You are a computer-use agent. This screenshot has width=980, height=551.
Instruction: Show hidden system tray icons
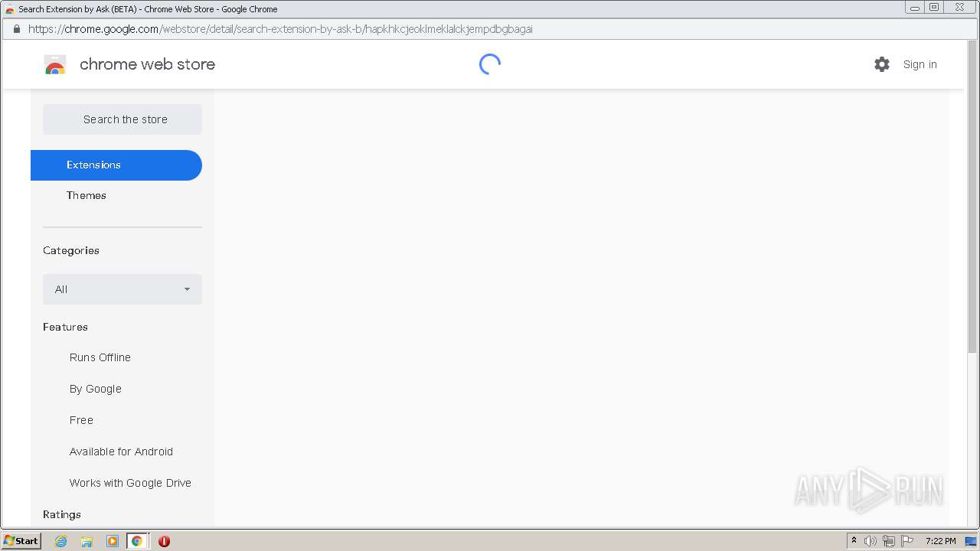click(854, 541)
